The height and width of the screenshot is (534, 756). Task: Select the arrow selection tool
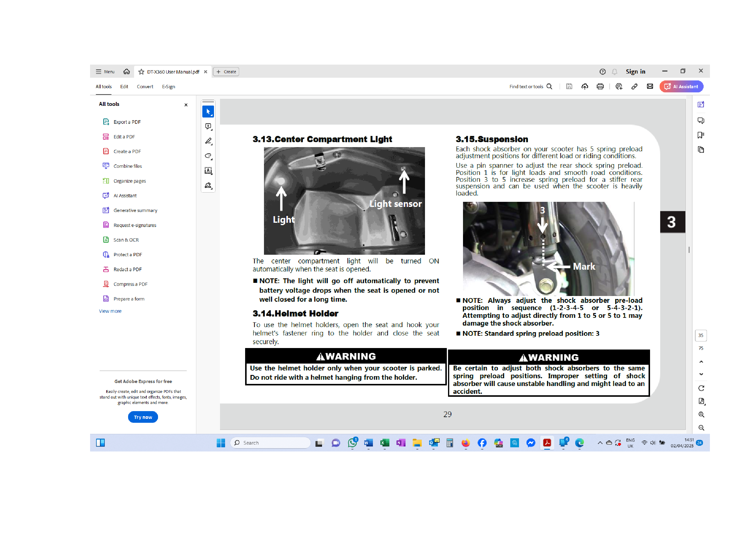[208, 112]
